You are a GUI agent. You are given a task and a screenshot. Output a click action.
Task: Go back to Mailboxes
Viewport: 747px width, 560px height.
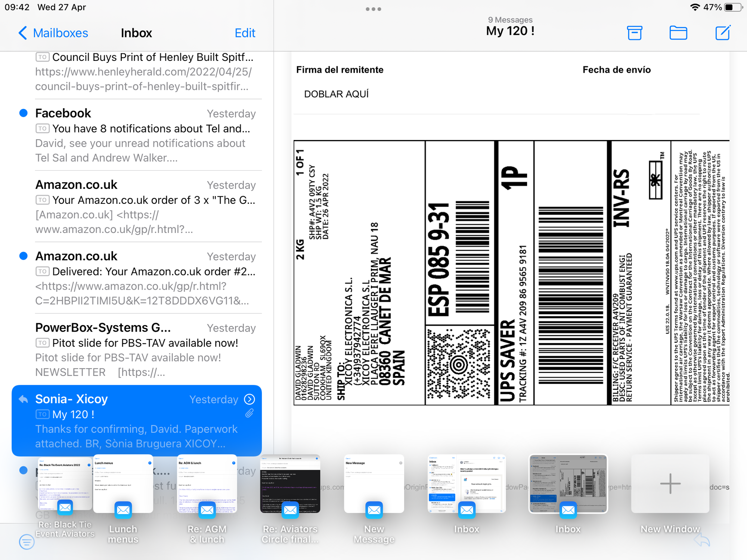53,33
